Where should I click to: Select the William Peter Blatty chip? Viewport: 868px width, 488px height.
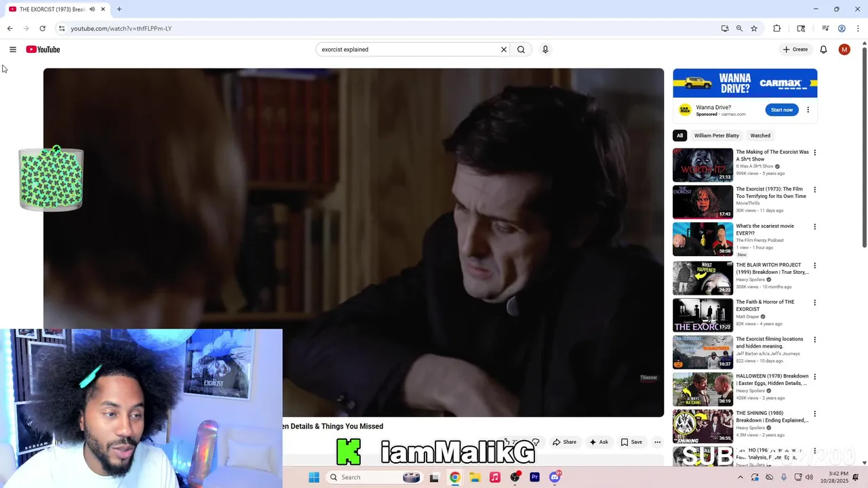point(716,136)
